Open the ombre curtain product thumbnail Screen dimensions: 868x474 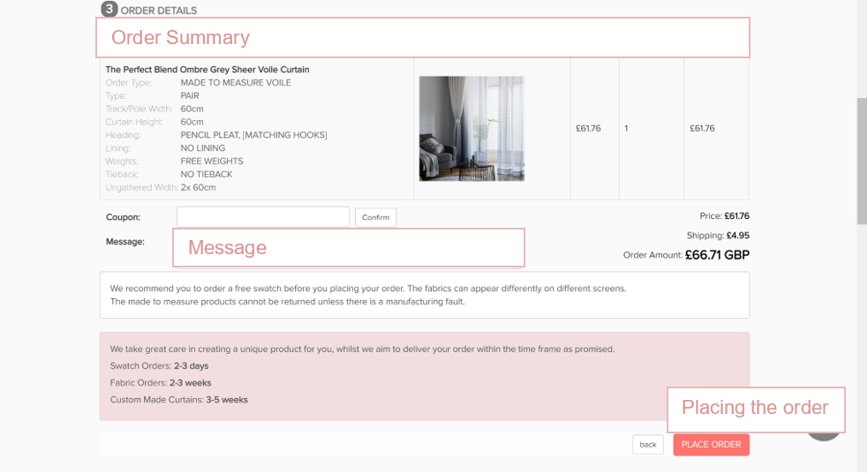pos(471,129)
